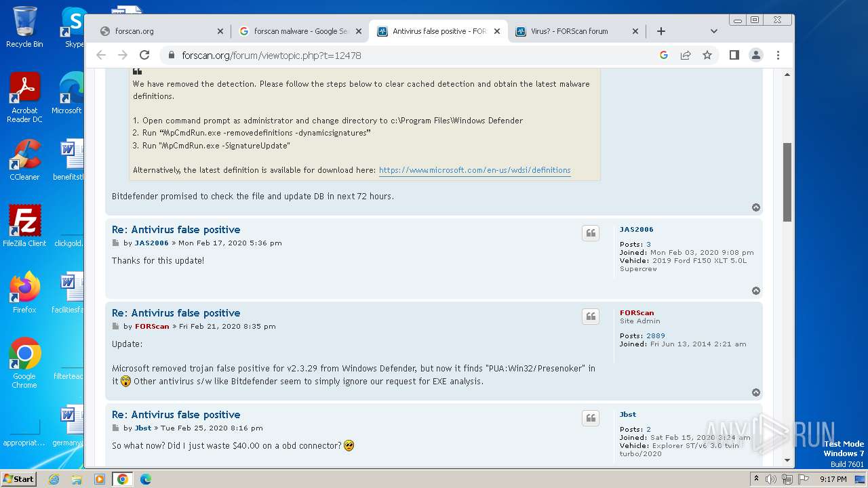Go back to the previous page
868x488 pixels.
pyautogui.click(x=101, y=55)
